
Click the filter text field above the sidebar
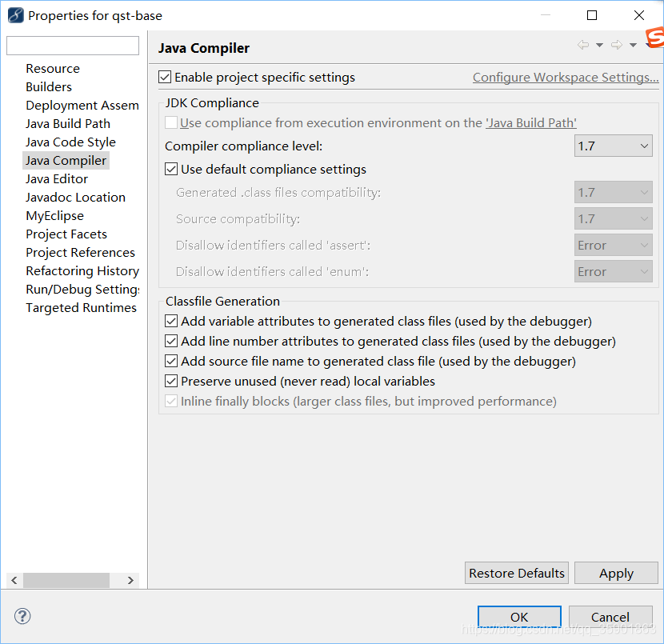(x=72, y=46)
